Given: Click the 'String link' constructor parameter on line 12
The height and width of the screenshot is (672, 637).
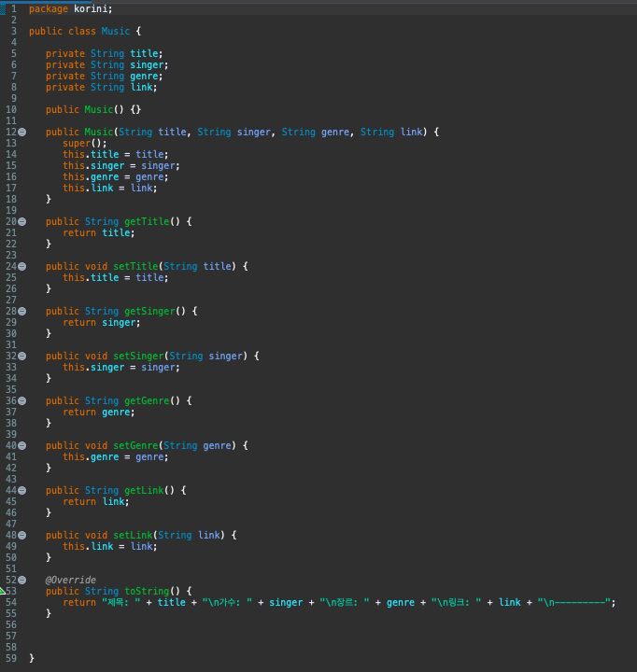Looking at the screenshot, I should click(x=391, y=132).
